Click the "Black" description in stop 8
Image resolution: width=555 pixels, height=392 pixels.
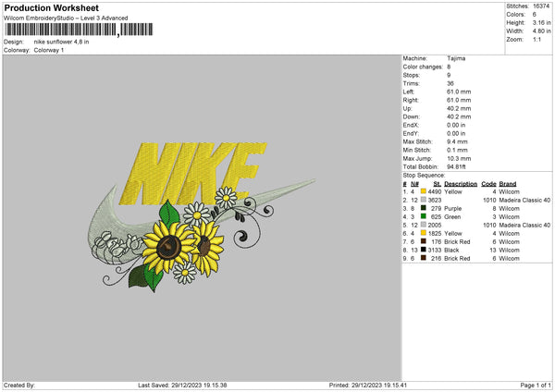451,251
